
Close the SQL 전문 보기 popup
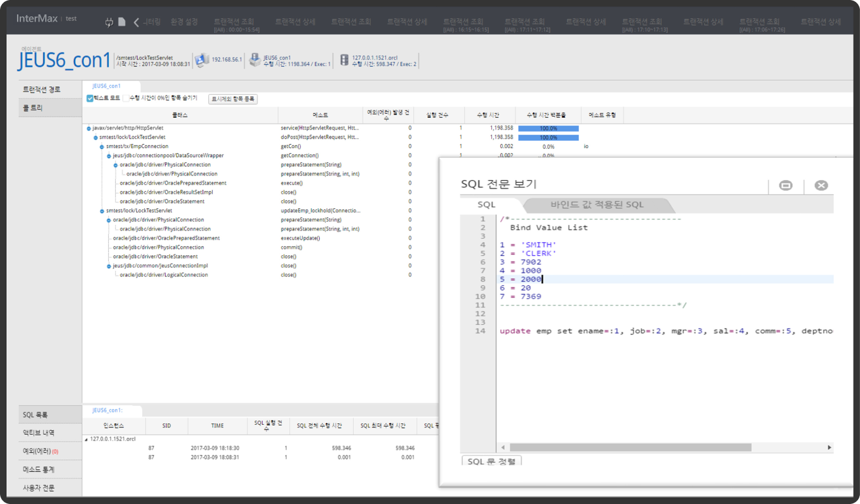coord(821,186)
